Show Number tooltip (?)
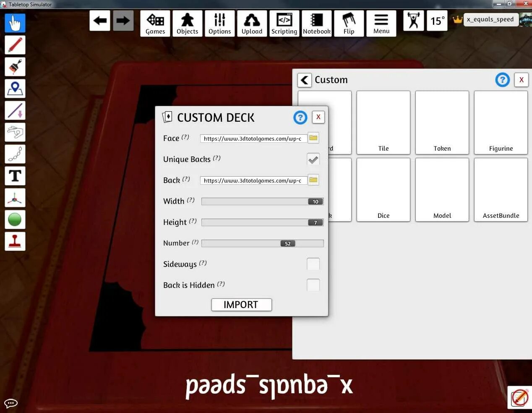This screenshot has width=532, height=413. click(x=195, y=242)
